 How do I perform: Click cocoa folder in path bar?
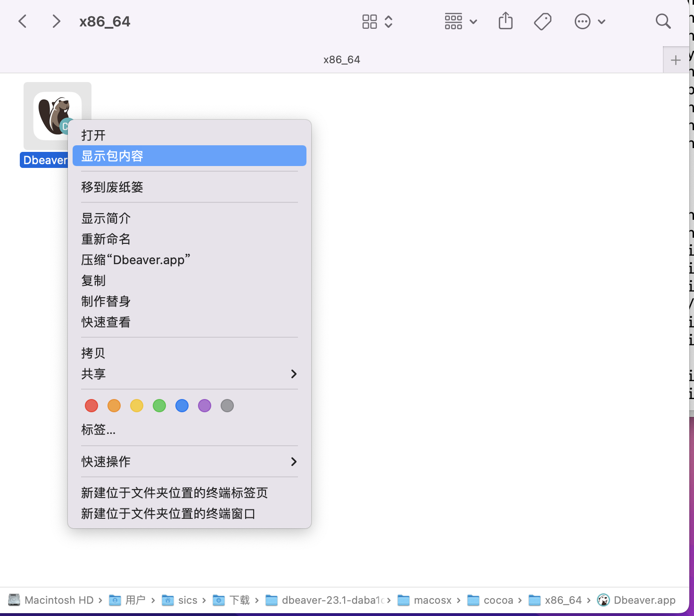click(x=490, y=600)
